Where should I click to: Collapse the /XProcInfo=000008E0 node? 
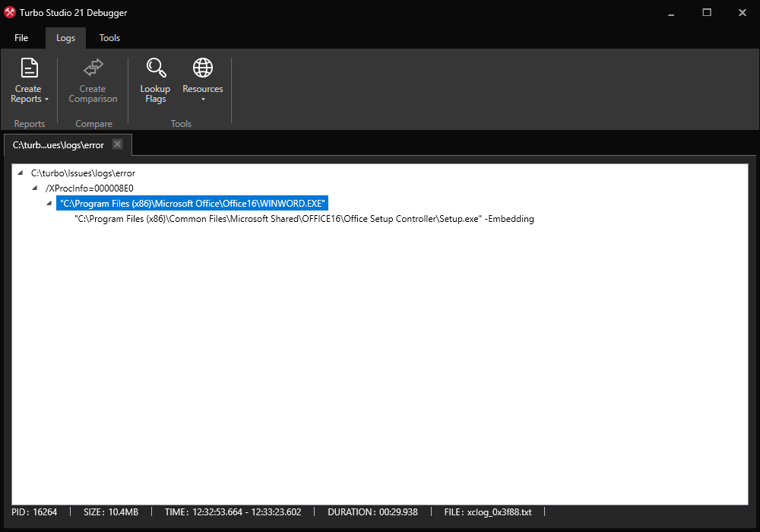[x=35, y=188]
